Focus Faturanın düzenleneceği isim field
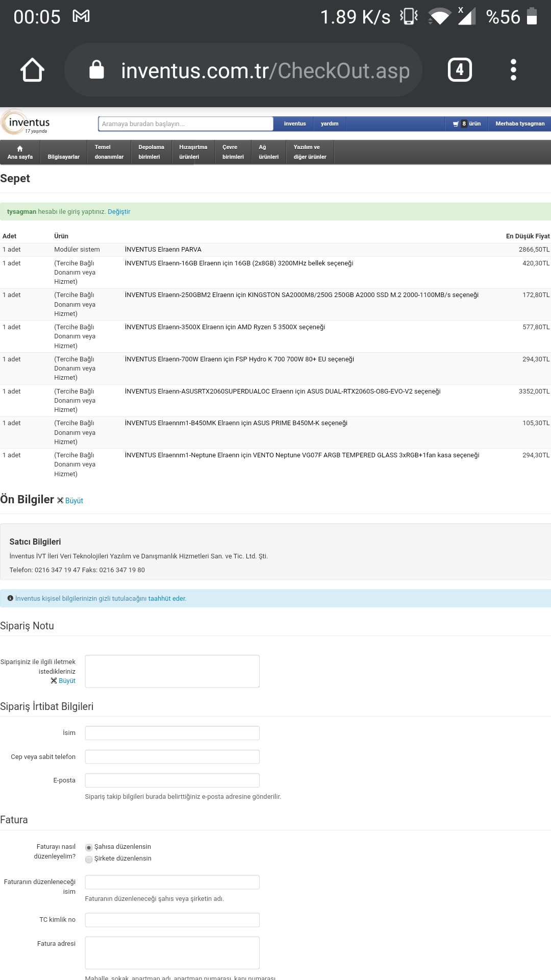551x980 pixels. point(172,882)
